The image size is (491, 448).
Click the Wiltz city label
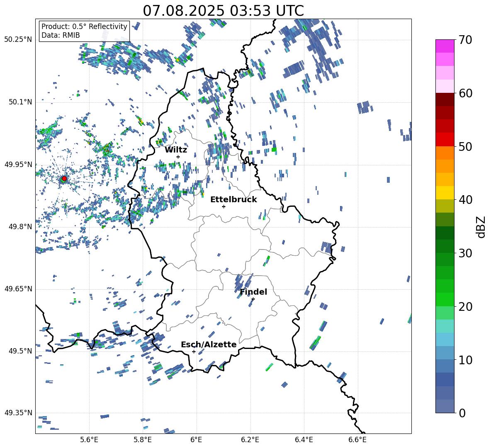(x=176, y=150)
